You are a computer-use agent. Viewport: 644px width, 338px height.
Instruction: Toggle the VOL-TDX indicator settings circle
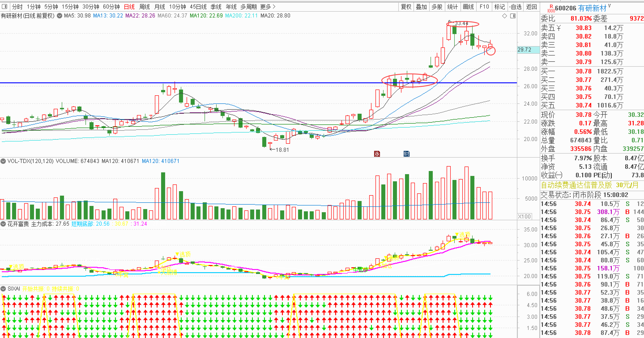[3, 161]
